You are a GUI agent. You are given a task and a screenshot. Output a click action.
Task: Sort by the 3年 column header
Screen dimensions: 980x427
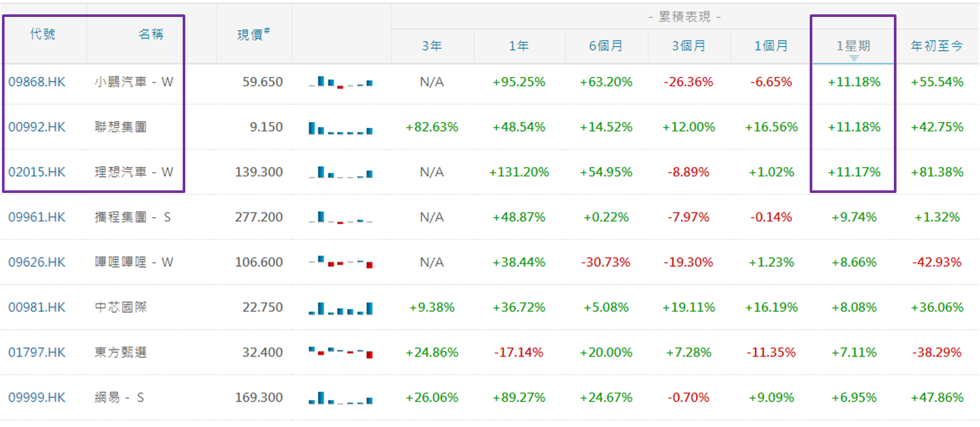(x=432, y=46)
